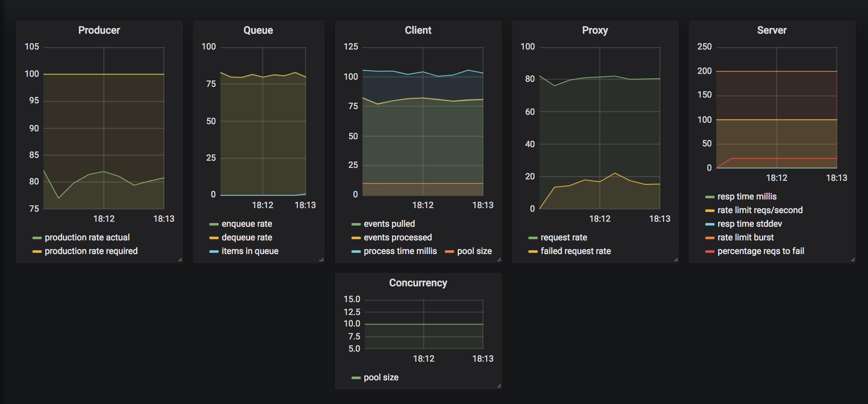
Task: Click the 60 y-axis label on Proxy graph
Action: point(530,112)
